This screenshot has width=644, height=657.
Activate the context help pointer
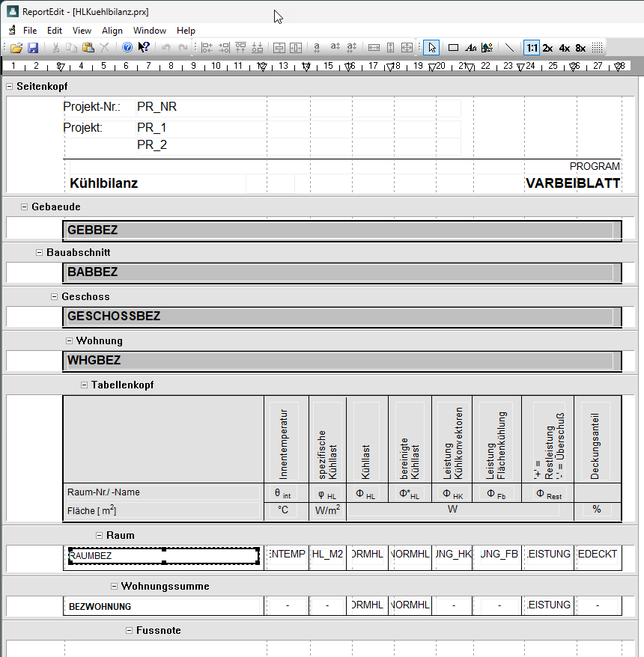coord(144,47)
